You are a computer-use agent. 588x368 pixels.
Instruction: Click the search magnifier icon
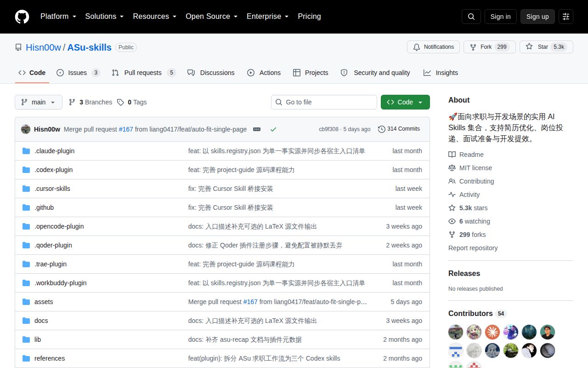[471, 17]
